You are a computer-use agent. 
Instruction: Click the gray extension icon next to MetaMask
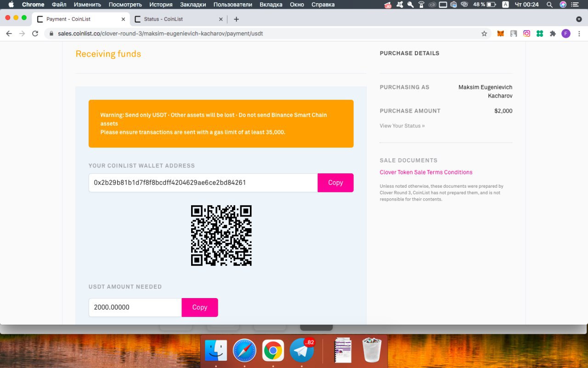pos(514,34)
